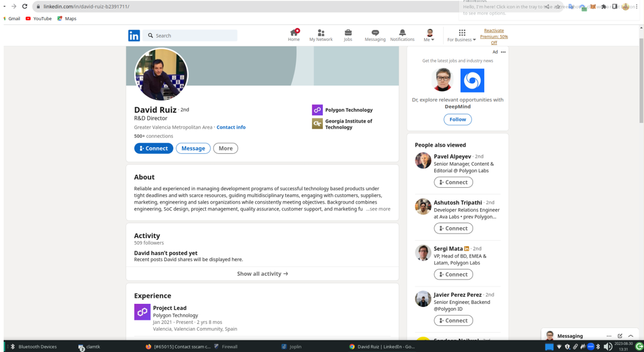Open Georgia Institute of Technology link
The image size is (644, 352).
[343, 124]
